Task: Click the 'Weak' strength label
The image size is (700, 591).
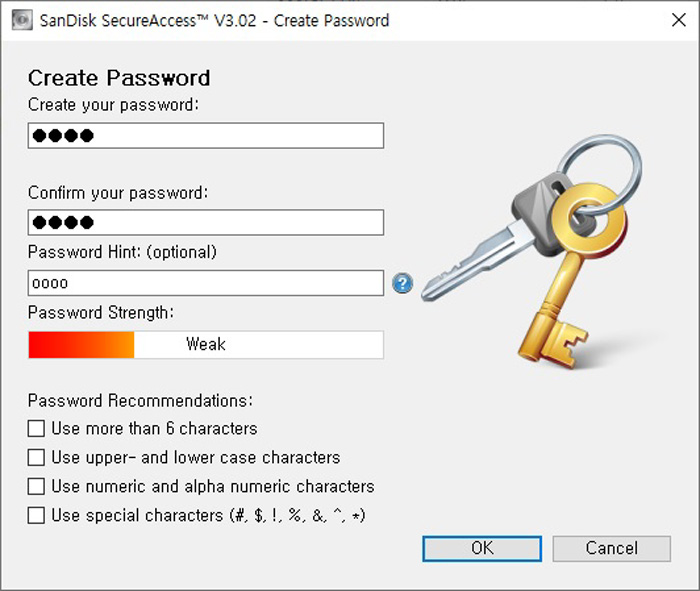Action: click(x=206, y=344)
